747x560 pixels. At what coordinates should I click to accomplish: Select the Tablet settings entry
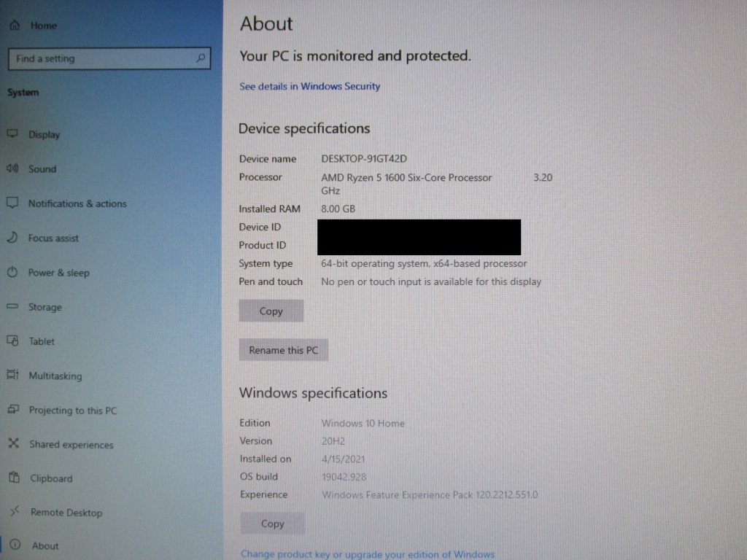pos(42,341)
